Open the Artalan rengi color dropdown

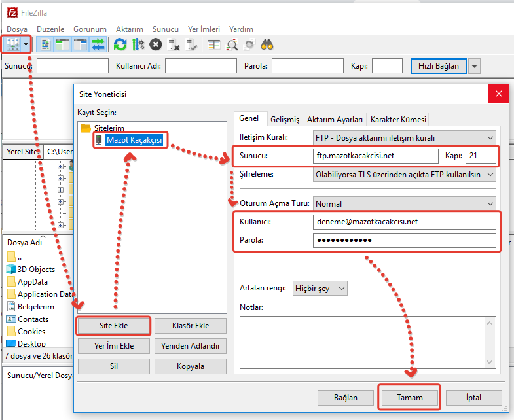click(320, 288)
